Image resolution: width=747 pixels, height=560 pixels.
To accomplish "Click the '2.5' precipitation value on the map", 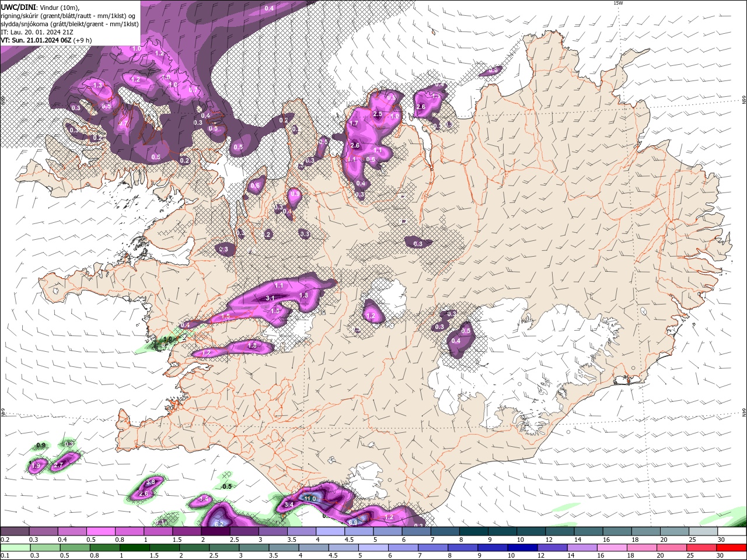I will (x=378, y=114).
